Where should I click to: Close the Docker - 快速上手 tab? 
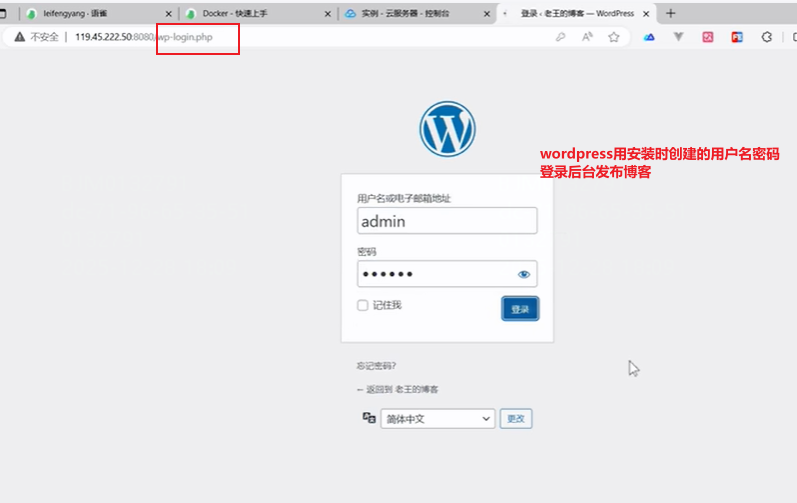coord(328,14)
